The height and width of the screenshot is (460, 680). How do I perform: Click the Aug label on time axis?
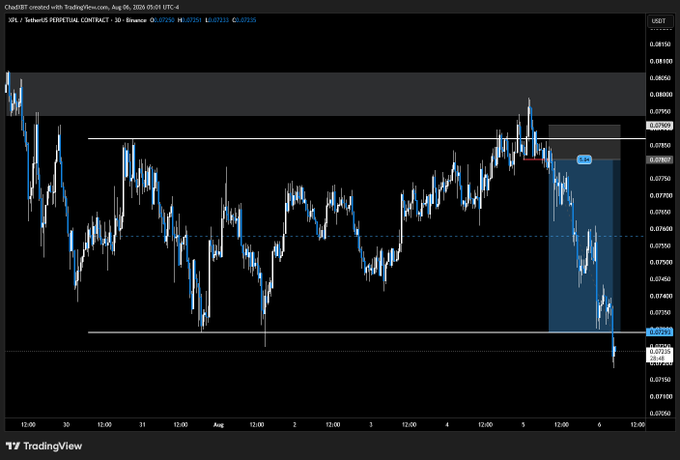click(x=219, y=425)
